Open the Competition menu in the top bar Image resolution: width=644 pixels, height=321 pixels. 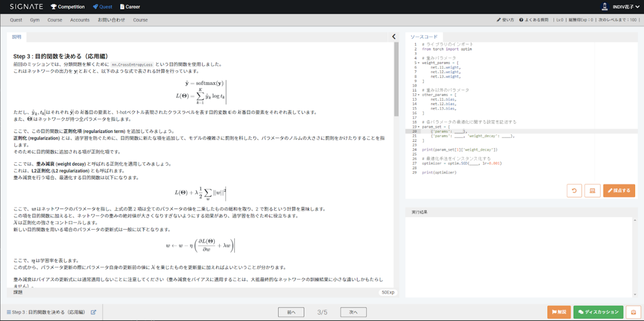(68, 7)
